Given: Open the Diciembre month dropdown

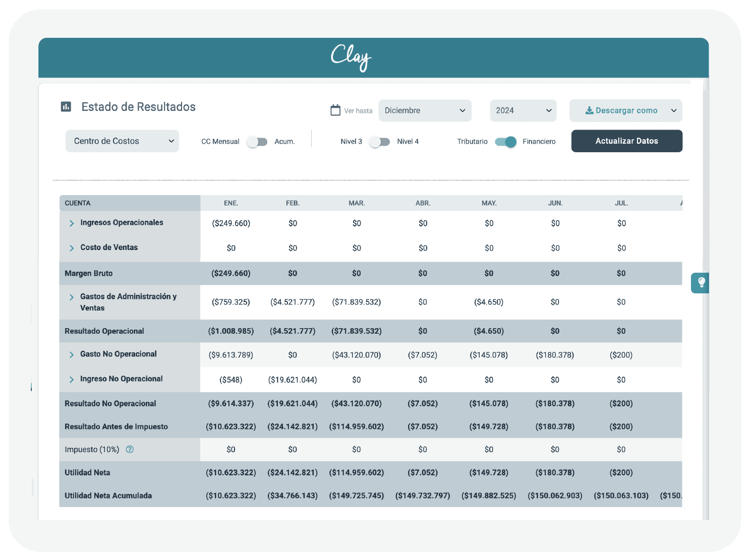Looking at the screenshot, I should point(425,110).
